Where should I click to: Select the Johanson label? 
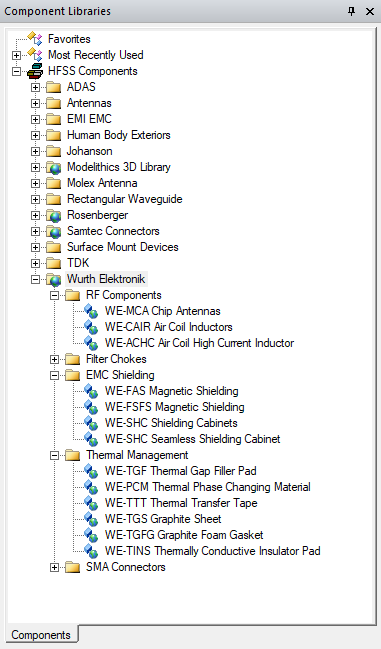tap(89, 151)
